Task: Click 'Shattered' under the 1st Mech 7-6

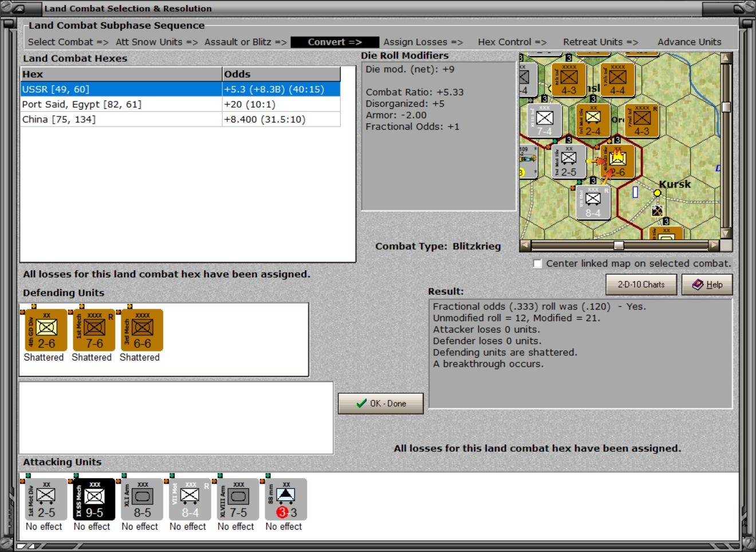Action: pyautogui.click(x=92, y=358)
